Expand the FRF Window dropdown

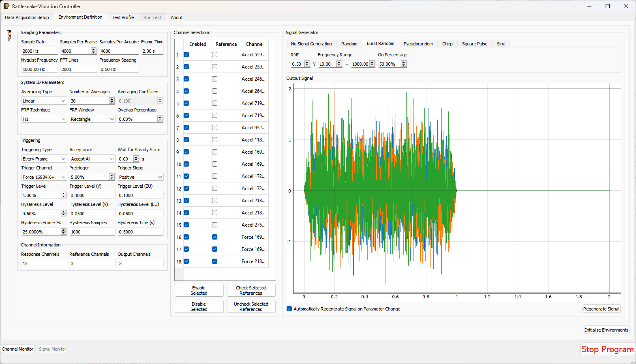click(92, 119)
